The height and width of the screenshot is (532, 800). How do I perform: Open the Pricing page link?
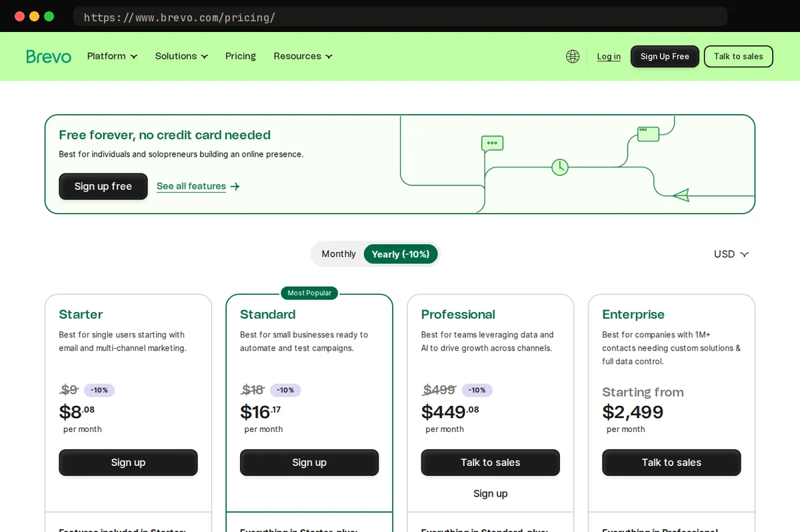tap(241, 56)
